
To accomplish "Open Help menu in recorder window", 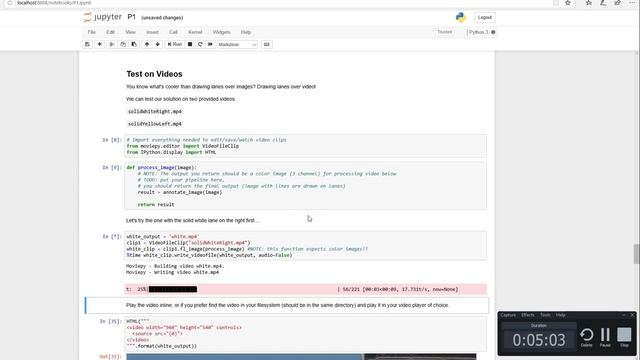I will [560, 315].
